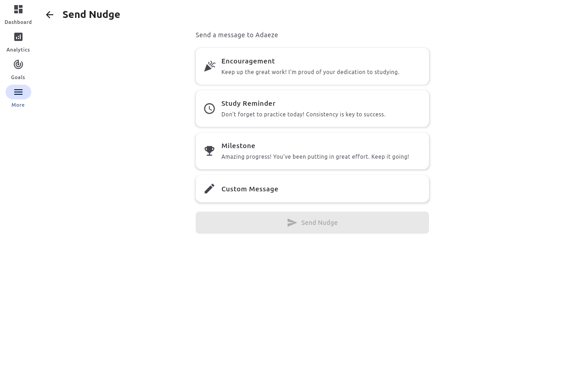This screenshot has width=588, height=368.
Task: Click the Analytics navigation label
Action: (x=18, y=50)
